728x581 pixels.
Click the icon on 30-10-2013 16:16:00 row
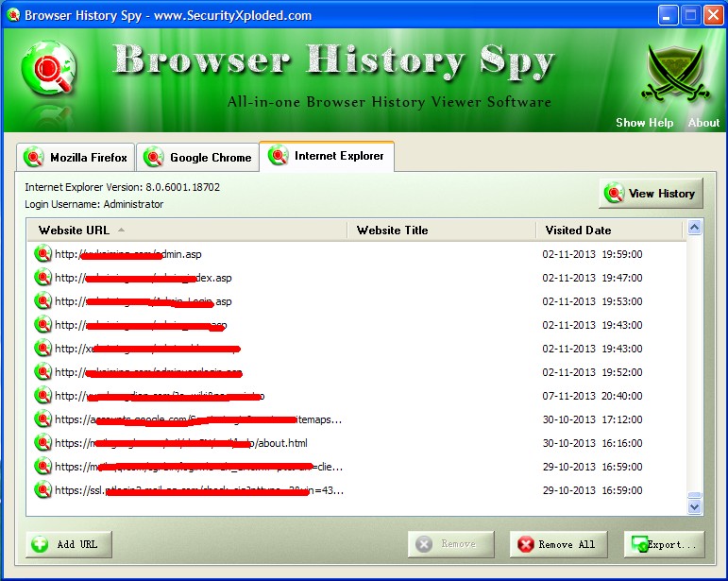[42, 443]
